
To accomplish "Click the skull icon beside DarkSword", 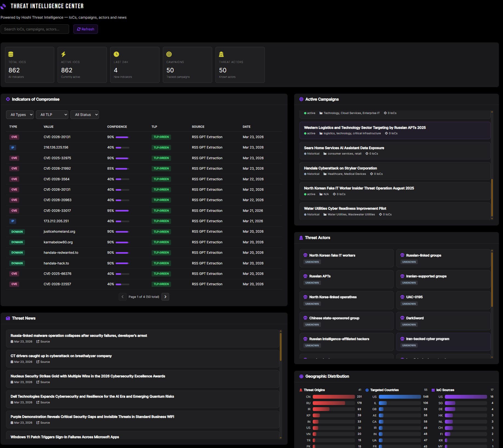I will (402, 318).
